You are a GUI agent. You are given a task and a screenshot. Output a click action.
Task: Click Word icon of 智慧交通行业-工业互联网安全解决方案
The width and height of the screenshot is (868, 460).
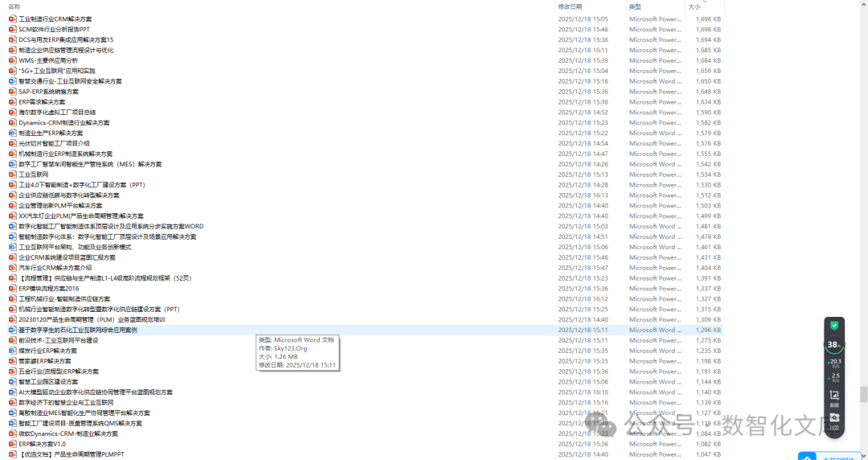13,81
